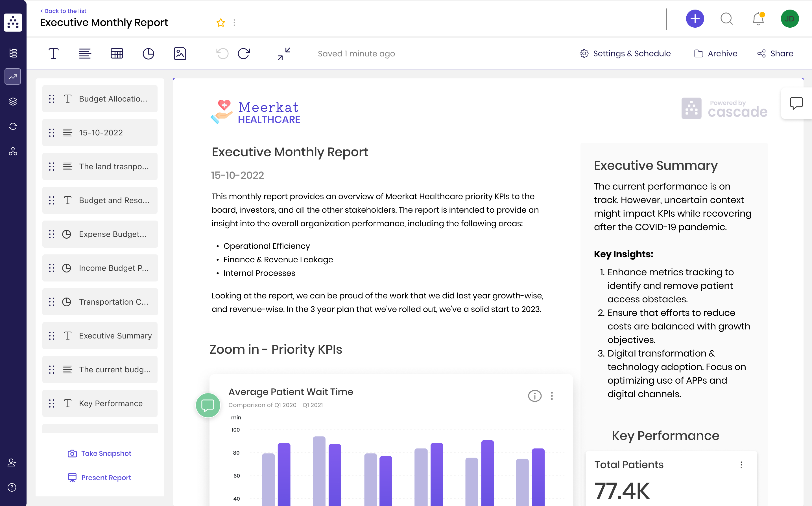Select the Text block insert tool
Image resolution: width=812 pixels, height=506 pixels.
coord(54,53)
